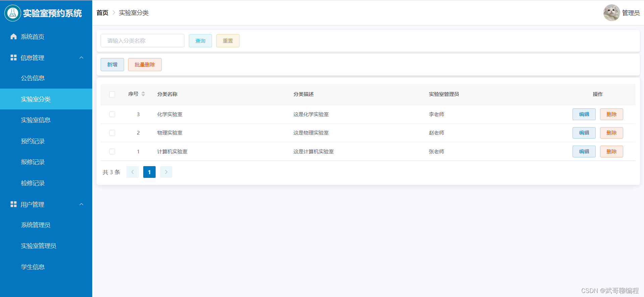Click the 计算机实验室 name cell
644x297 pixels.
tap(172, 152)
